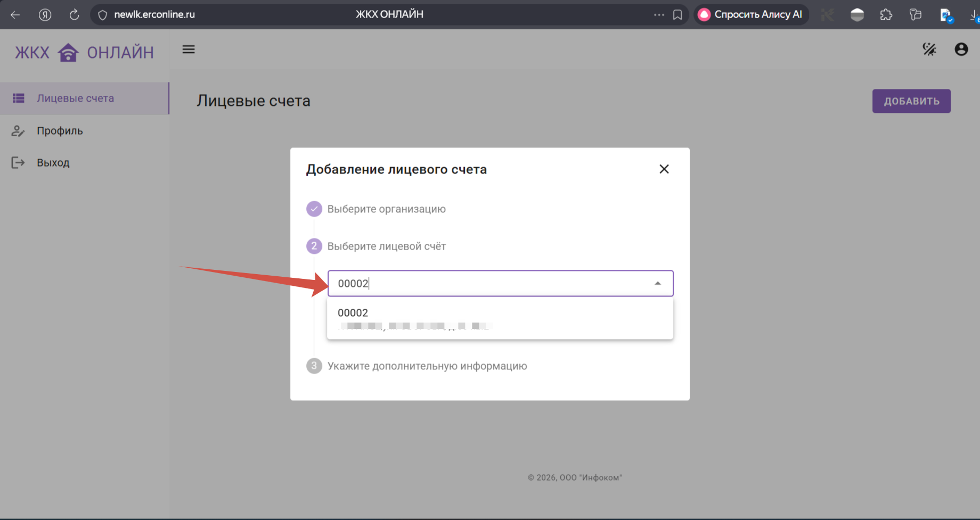
Task: Reload the page with the refresh icon
Action: [x=74, y=15]
